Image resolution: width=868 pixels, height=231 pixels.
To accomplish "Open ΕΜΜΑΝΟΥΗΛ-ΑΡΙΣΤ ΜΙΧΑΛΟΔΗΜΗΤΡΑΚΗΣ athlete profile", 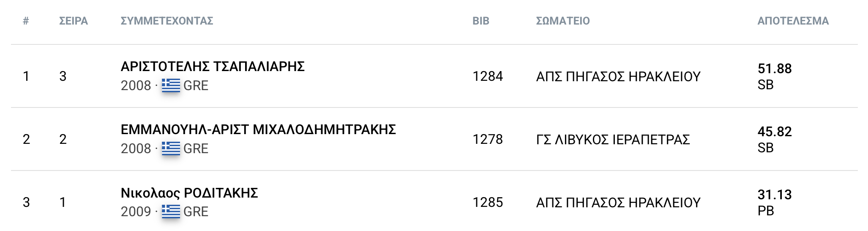I will (x=258, y=129).
